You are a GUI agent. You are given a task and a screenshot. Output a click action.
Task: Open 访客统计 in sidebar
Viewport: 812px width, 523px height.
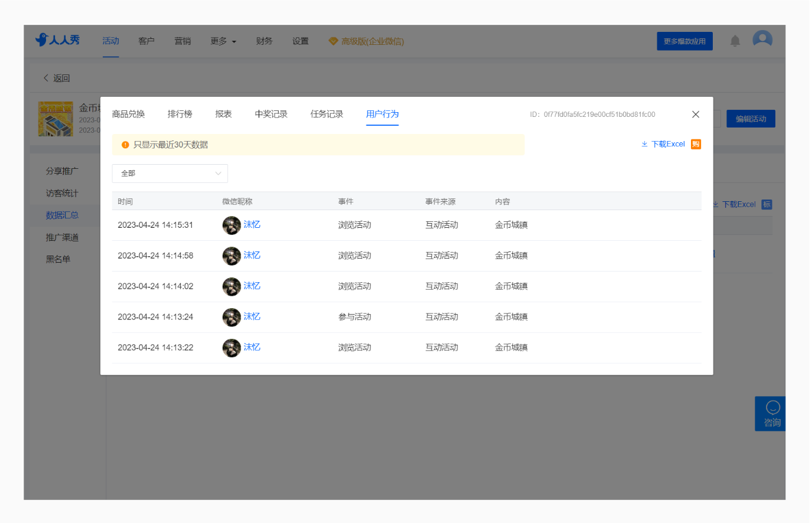tap(62, 193)
